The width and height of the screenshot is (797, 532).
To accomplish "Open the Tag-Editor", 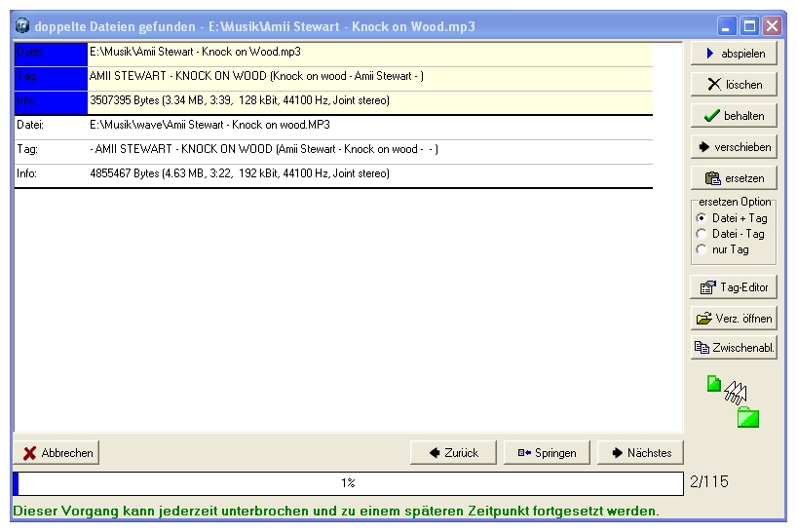I will [x=734, y=287].
